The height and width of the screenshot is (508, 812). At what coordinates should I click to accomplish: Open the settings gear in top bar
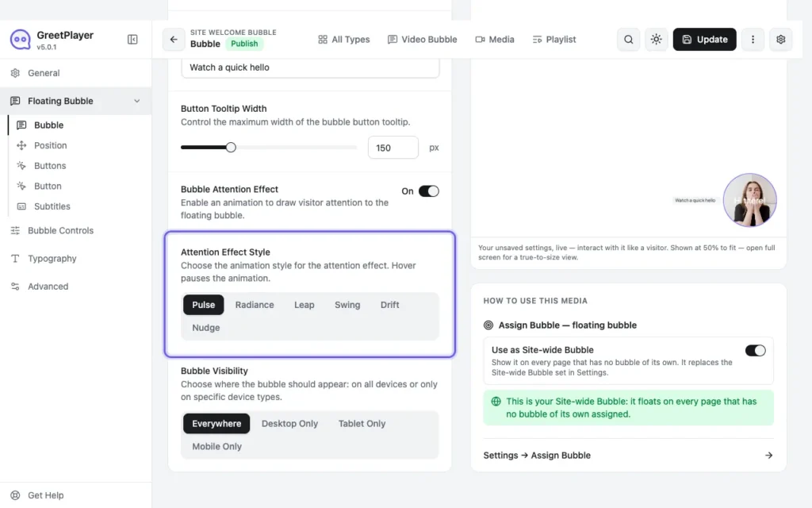click(x=780, y=40)
